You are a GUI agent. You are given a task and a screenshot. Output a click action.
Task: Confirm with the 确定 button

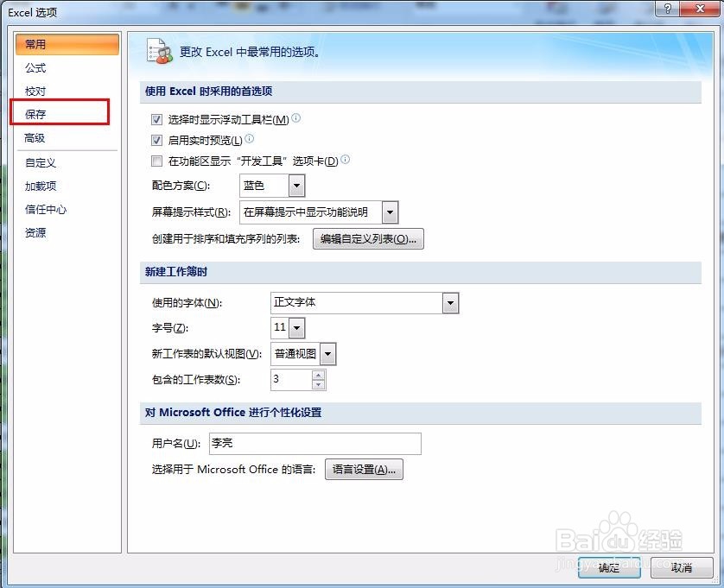(609, 567)
